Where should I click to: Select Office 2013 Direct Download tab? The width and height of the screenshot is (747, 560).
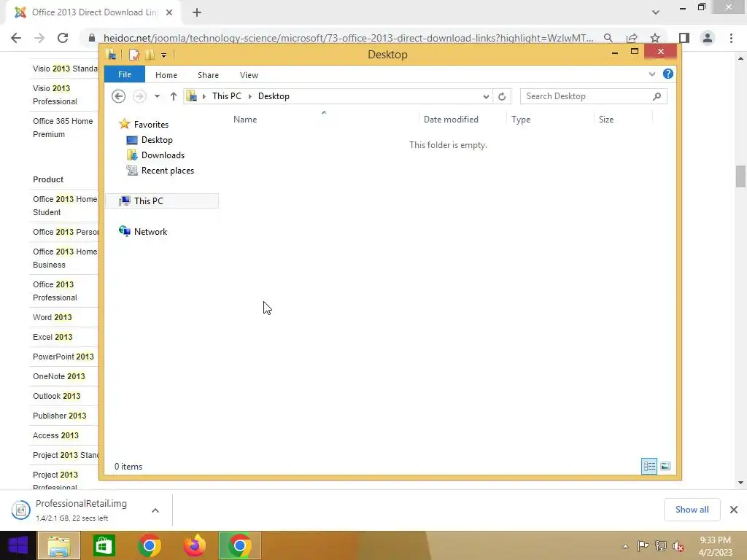coord(94,12)
